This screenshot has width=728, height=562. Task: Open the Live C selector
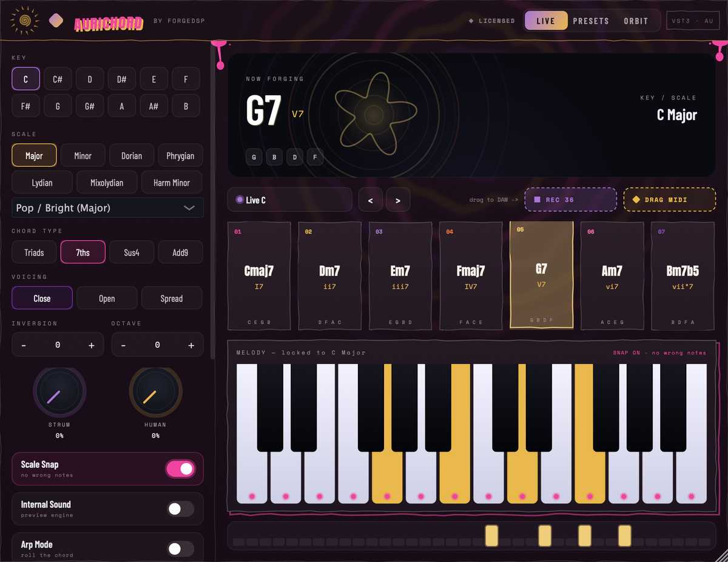pyautogui.click(x=289, y=200)
